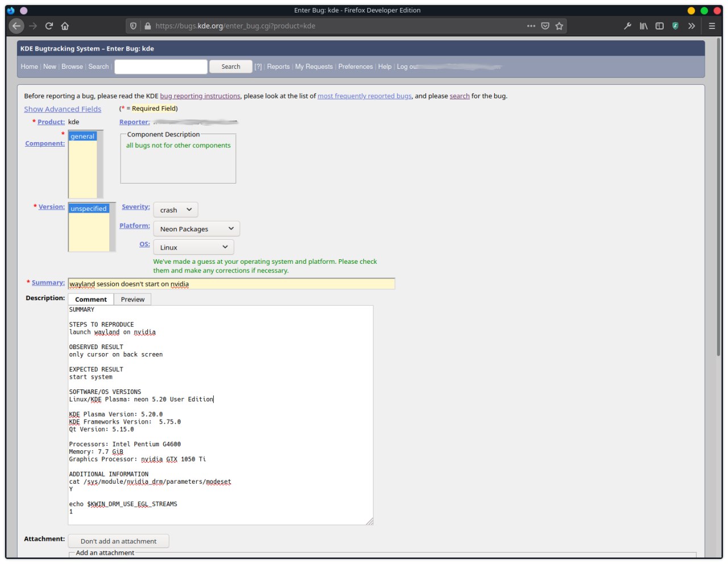This screenshot has width=728, height=564.
Task: Select 'unspecified' in the Version list
Action: tap(89, 209)
